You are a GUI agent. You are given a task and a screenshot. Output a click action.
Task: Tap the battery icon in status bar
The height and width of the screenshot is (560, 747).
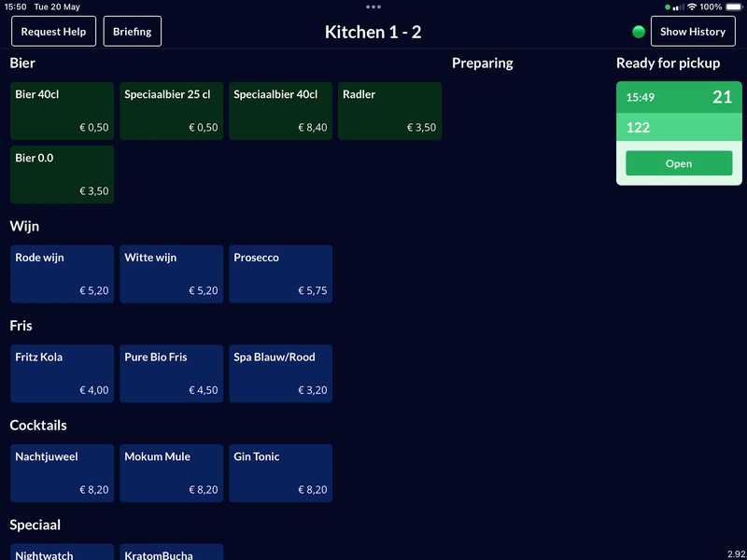coord(734,7)
